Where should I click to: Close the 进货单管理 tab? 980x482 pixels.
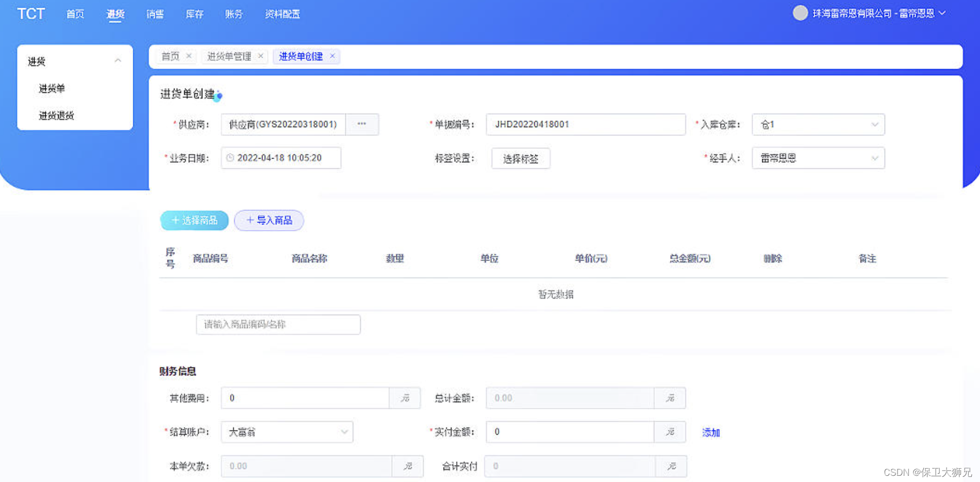coord(260,56)
